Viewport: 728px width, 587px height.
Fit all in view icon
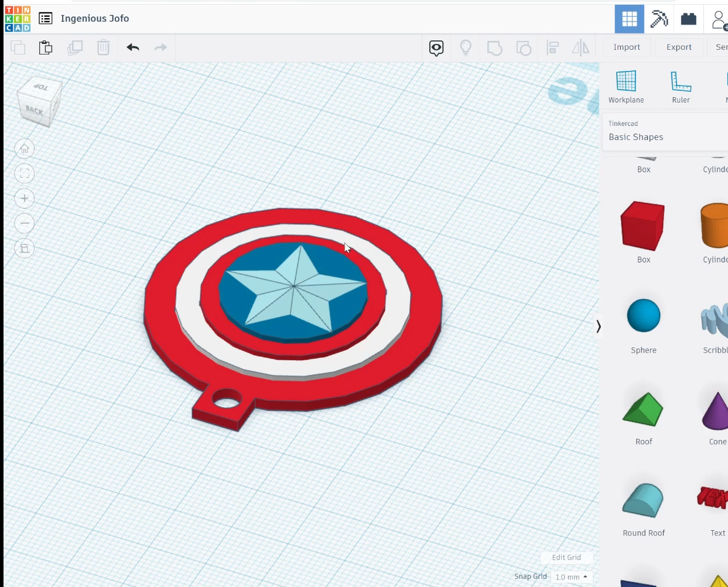(25, 173)
